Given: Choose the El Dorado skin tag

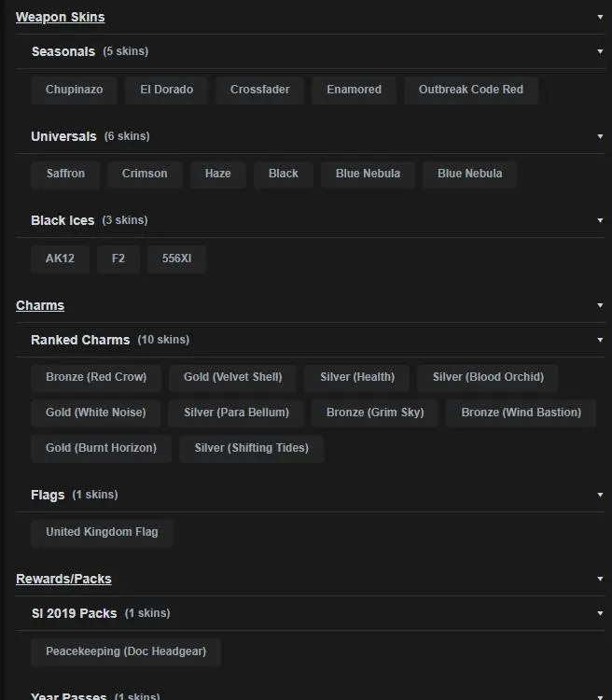Looking at the screenshot, I should tap(166, 90).
